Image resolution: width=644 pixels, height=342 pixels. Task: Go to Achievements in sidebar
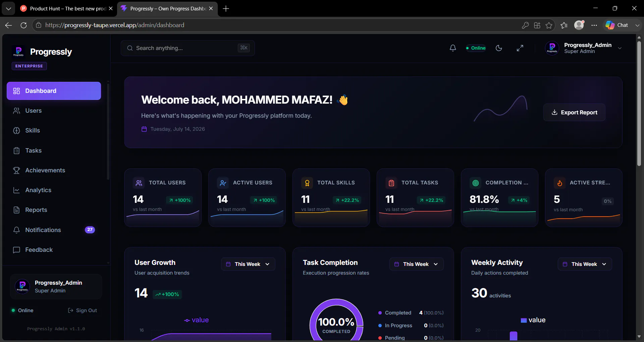point(54,170)
